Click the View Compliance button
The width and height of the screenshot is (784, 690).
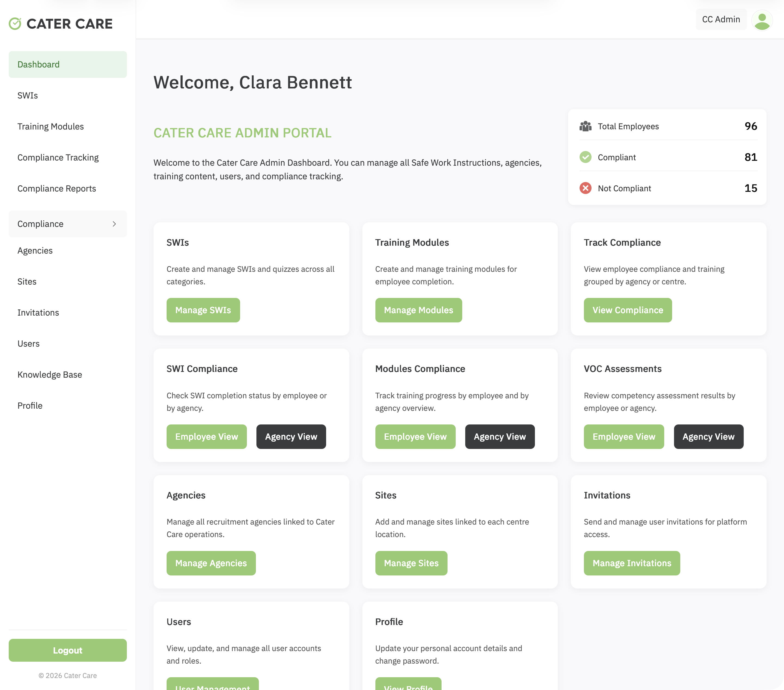pos(627,310)
